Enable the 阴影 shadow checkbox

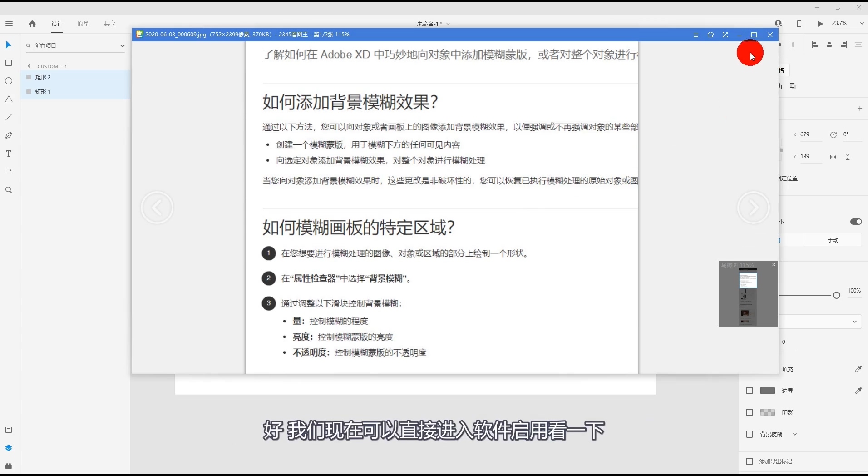[750, 412]
